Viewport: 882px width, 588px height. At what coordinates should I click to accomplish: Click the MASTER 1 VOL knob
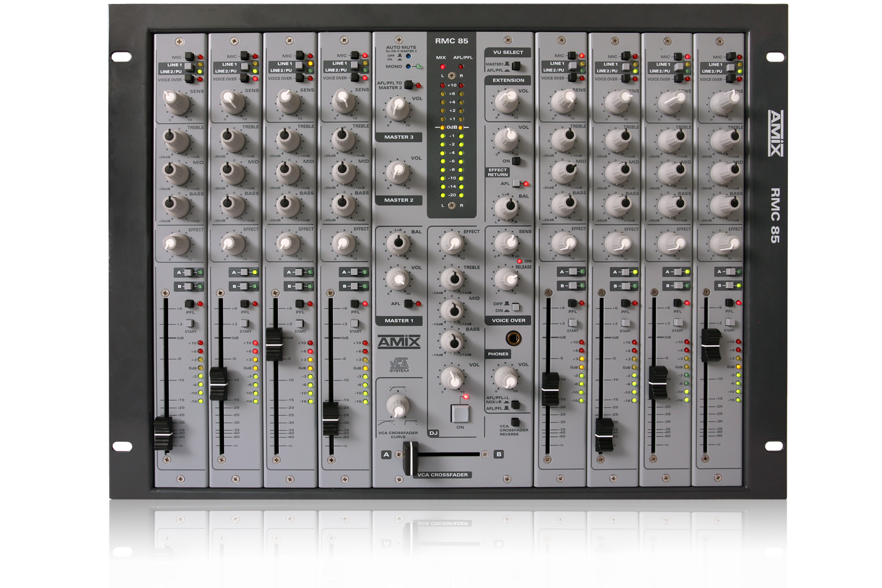(398, 279)
